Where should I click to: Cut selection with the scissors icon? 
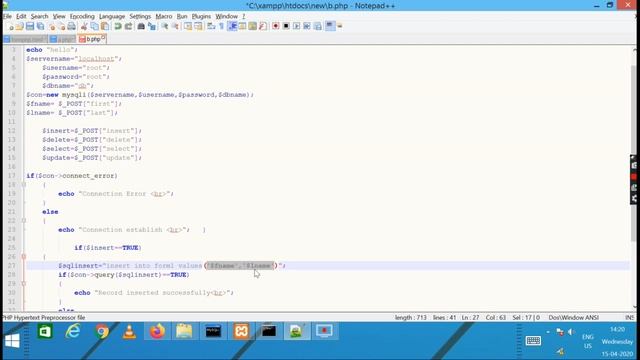coord(84,27)
